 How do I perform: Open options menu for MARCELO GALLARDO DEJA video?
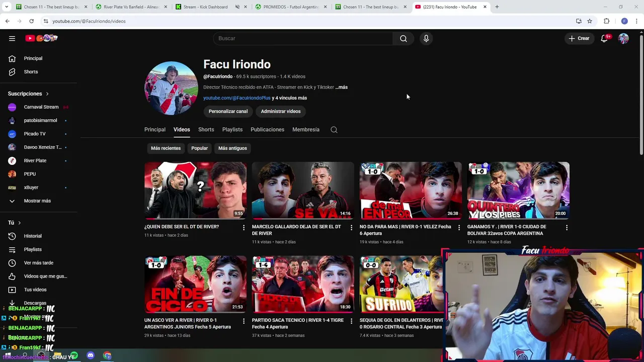point(352,228)
